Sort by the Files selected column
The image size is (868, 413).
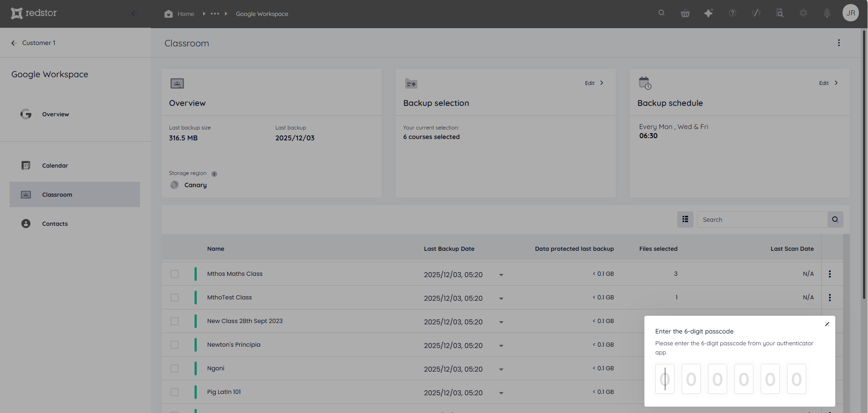point(658,249)
